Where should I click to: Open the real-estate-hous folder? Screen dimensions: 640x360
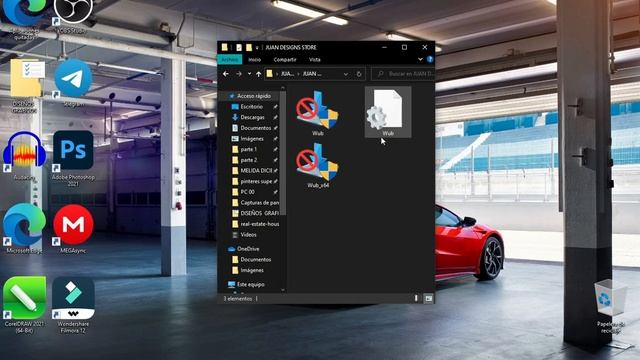tap(260, 224)
